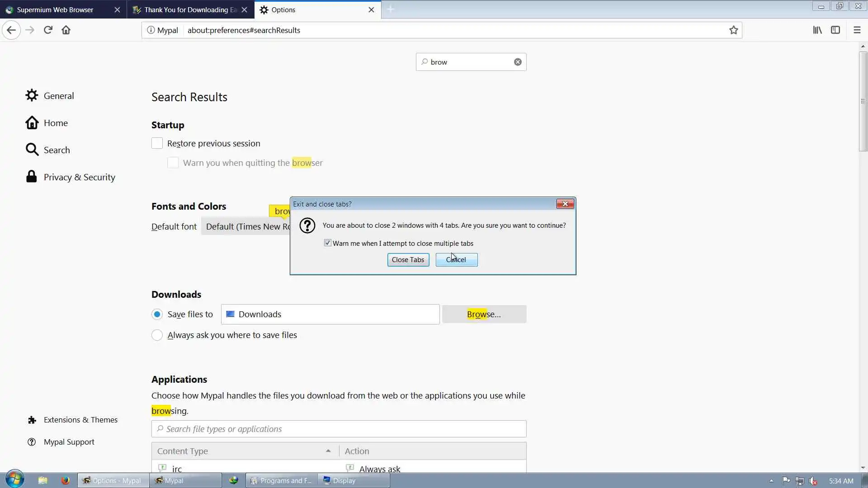This screenshot has height=488, width=868.
Task: Open Privacy & Security category
Action: [x=79, y=177]
